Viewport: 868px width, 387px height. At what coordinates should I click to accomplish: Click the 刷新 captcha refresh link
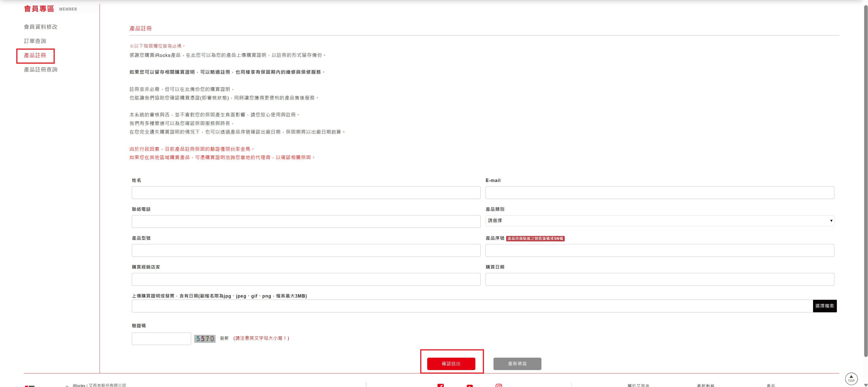(224, 338)
